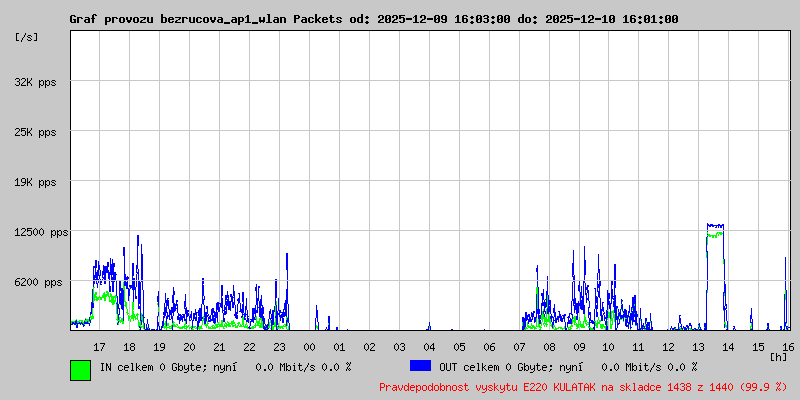Click the '10' hour label on the axis
Image resolution: width=800 pixels, height=400 pixels.
click(609, 347)
